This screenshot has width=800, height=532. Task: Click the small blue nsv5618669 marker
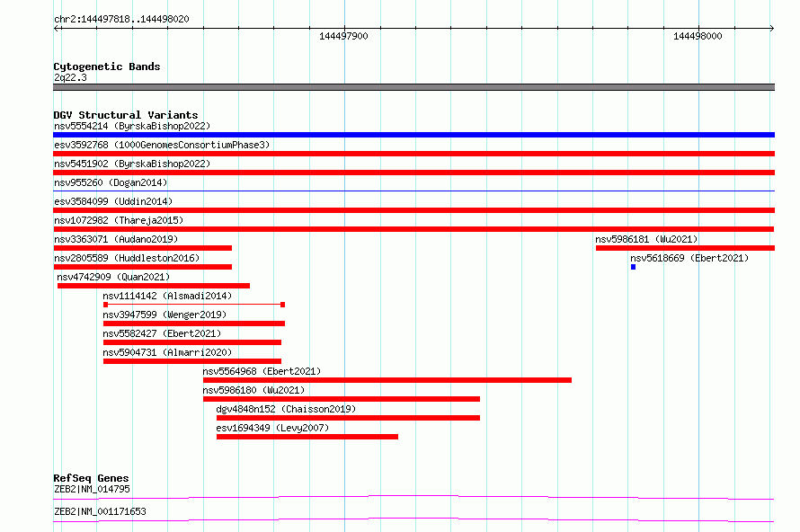633,267
